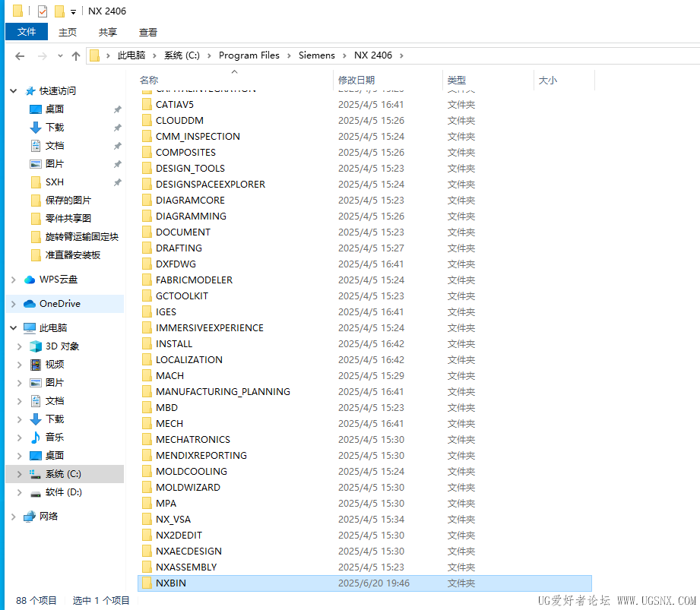Click Siemens in the address breadcrumb
Image resolution: width=700 pixels, height=610 pixels.
(x=316, y=55)
